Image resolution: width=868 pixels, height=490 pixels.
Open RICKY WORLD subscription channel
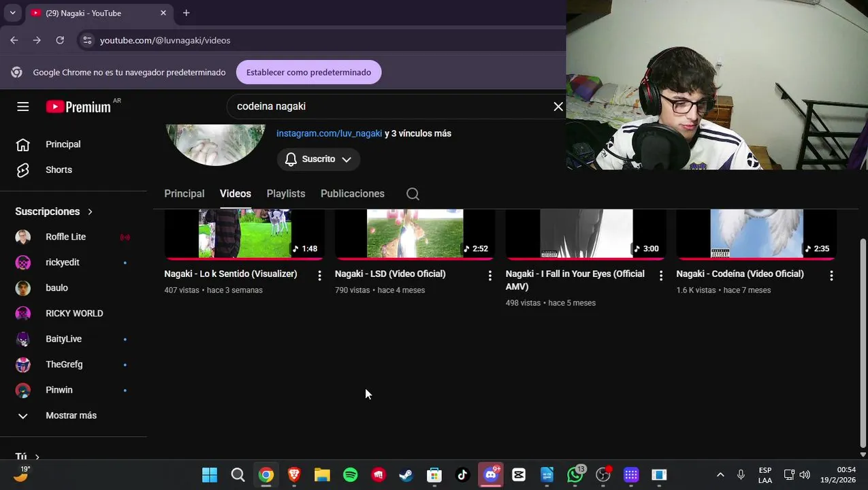pyautogui.click(x=73, y=313)
